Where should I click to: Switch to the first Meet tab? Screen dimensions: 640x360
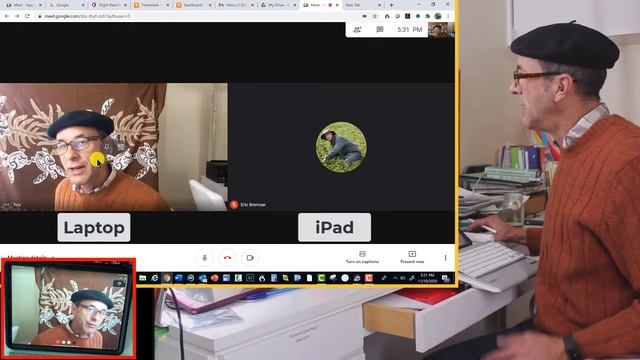(23, 5)
